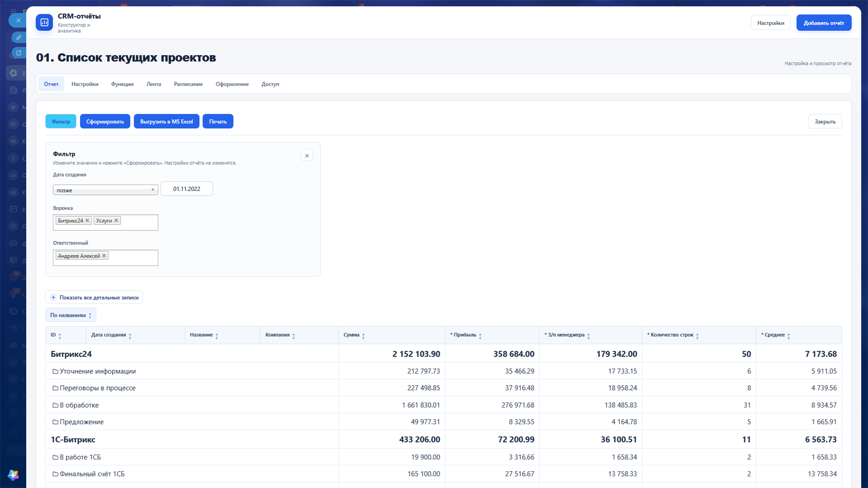This screenshot has height=488, width=868.
Task: Open the Доступ tab
Action: click(270, 84)
